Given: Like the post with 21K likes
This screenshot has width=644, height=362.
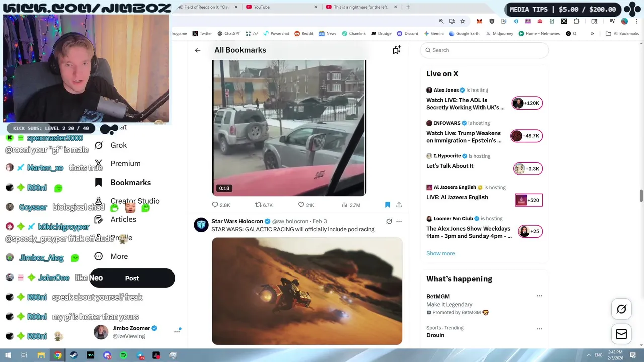Looking at the screenshot, I should [x=306, y=205].
